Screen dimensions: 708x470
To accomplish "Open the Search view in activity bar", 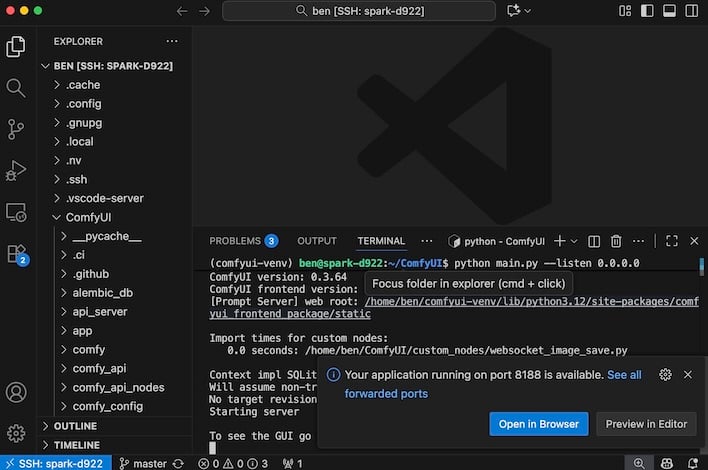I will (16, 88).
